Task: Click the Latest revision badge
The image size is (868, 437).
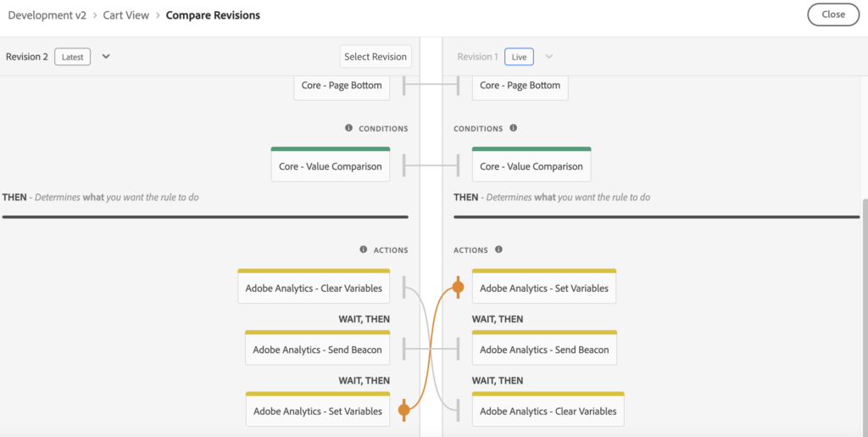Action: click(73, 57)
